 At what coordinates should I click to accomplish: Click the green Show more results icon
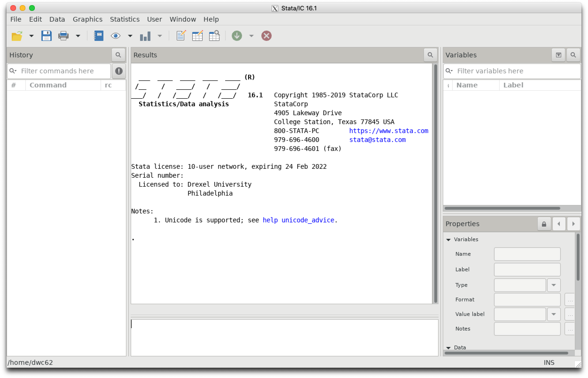[x=237, y=36]
